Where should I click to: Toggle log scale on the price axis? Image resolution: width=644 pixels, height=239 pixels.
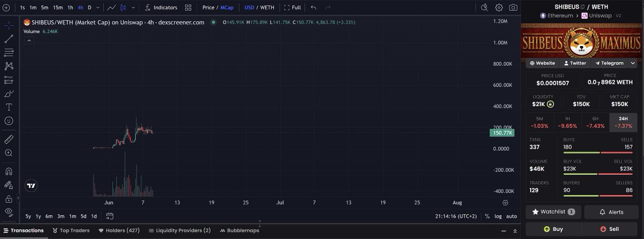tap(497, 216)
